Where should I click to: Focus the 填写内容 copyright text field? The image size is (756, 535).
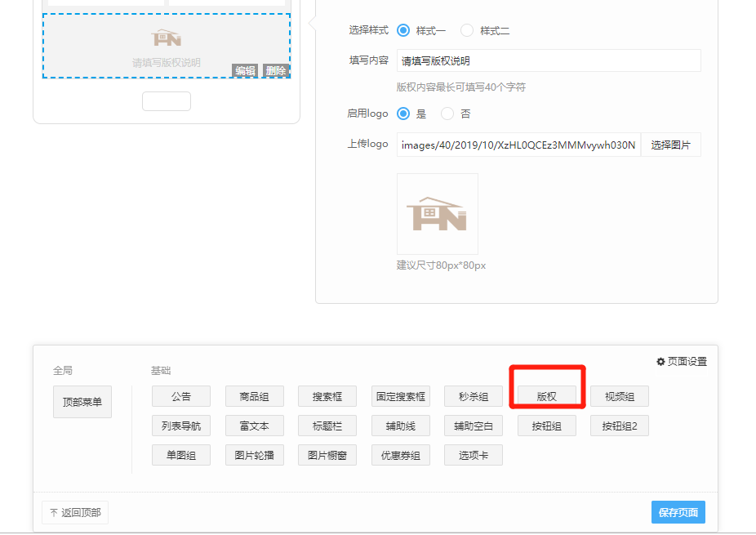pyautogui.click(x=549, y=60)
